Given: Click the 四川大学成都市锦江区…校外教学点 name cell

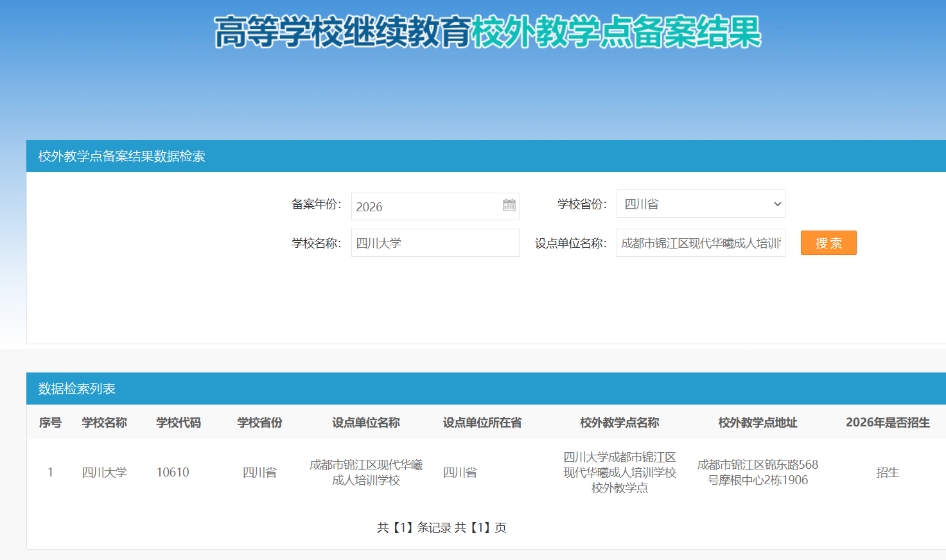Looking at the screenshot, I should coord(620,473).
